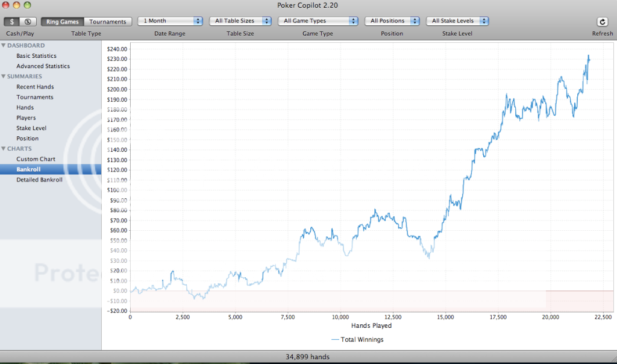Open the All Stake Levels dropdown
Image resolution: width=617 pixels, height=364 pixels.
tap(457, 21)
